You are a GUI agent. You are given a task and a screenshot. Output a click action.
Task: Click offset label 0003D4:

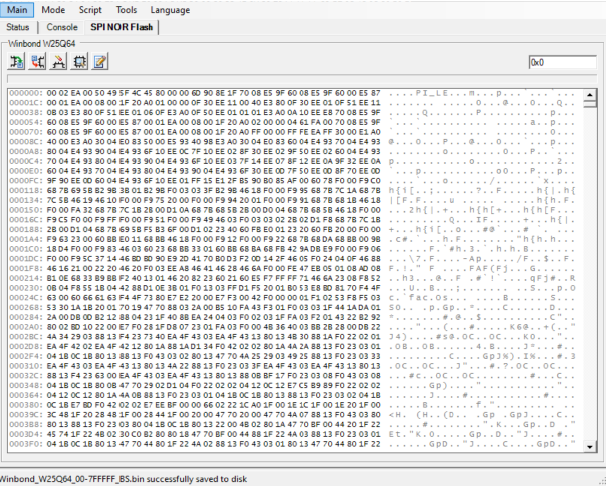coord(26,434)
